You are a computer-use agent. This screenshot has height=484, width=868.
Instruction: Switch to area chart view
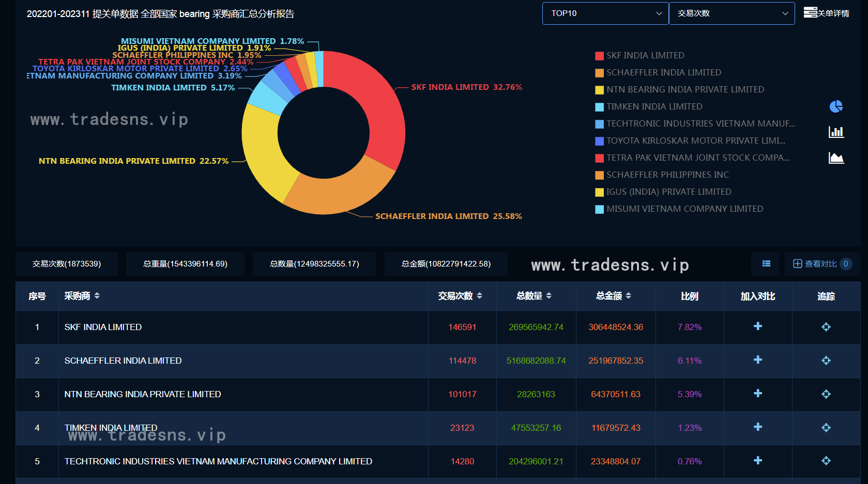tap(836, 158)
